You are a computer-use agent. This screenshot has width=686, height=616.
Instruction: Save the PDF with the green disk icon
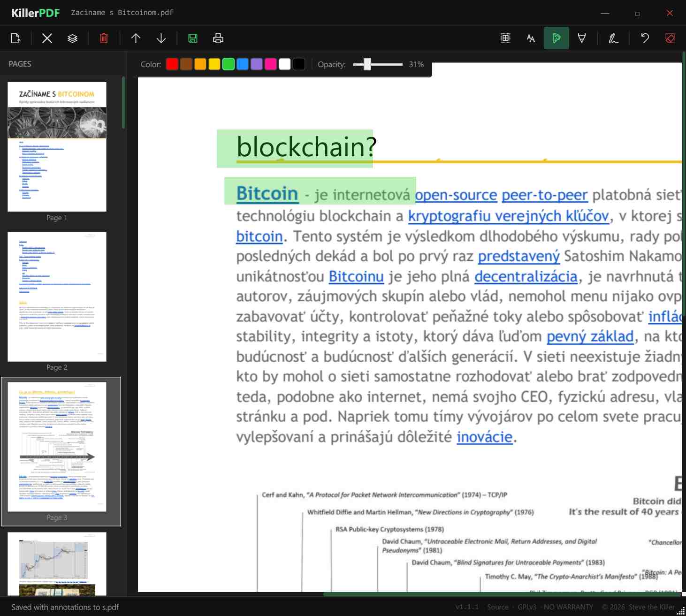pyautogui.click(x=193, y=38)
